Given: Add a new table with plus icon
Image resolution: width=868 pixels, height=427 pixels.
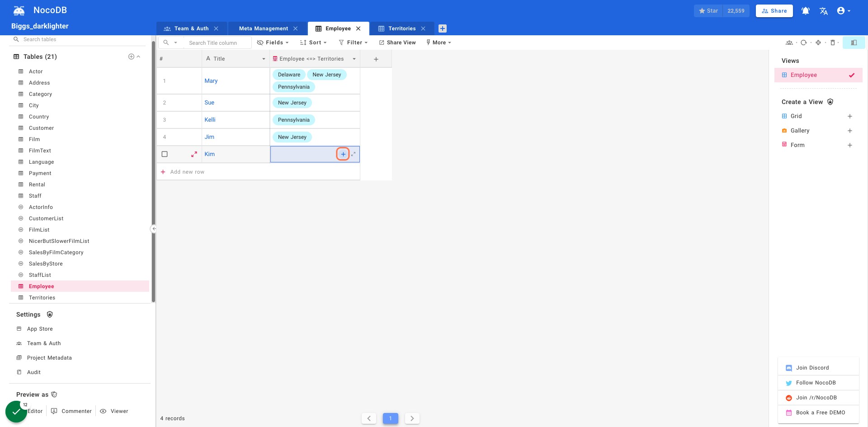Looking at the screenshot, I should click(x=131, y=57).
